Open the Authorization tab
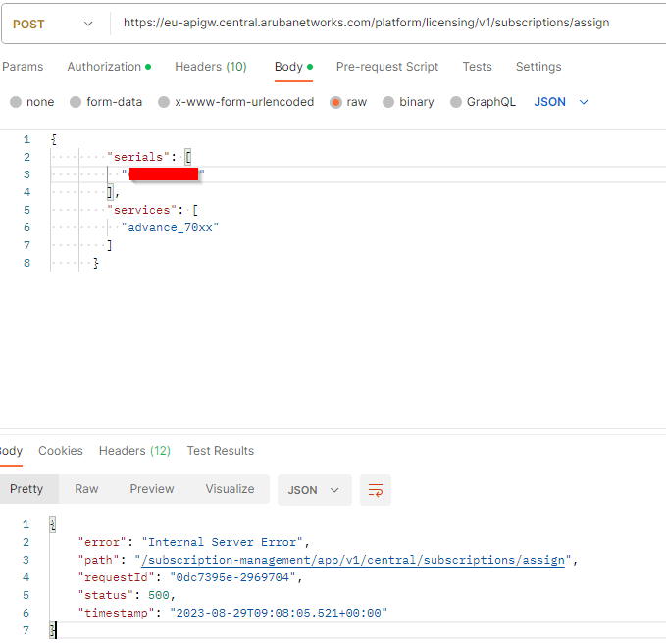 (x=109, y=67)
